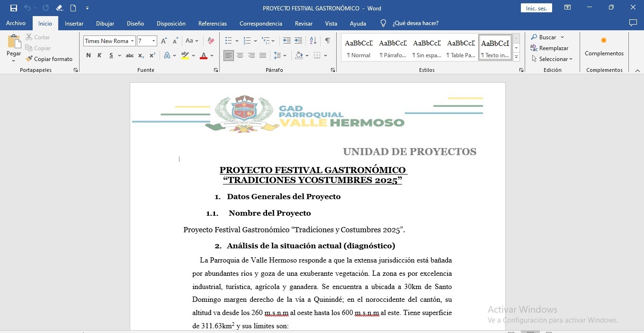This screenshot has width=644, height=333.
Task: Apply the red font color swatch
Action: (x=204, y=56)
